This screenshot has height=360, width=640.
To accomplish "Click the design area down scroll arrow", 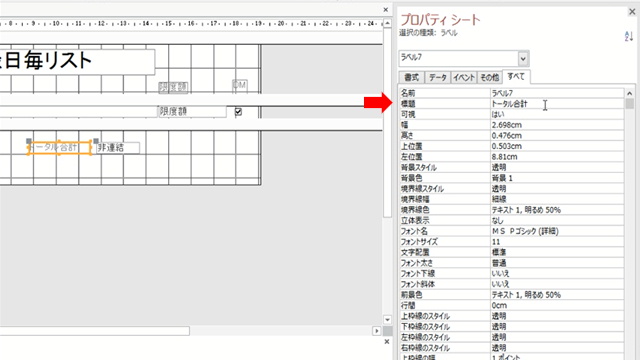I will [x=387, y=319].
